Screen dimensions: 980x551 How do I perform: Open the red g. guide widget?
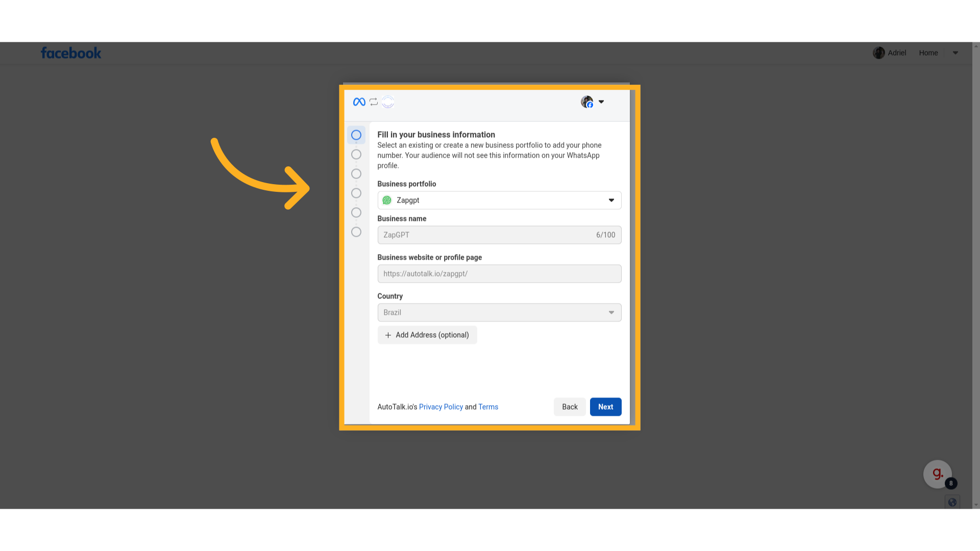click(x=937, y=474)
